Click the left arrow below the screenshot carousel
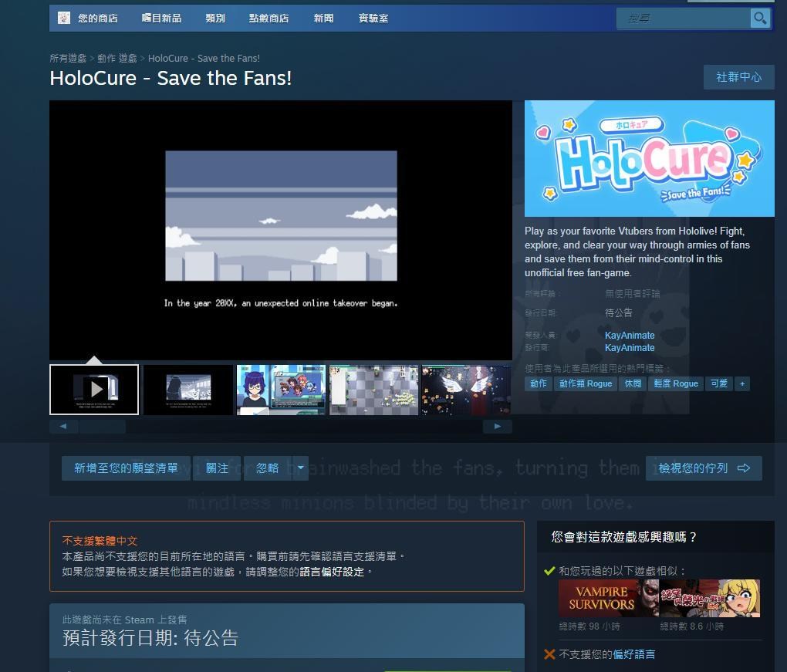 pyautogui.click(x=62, y=426)
